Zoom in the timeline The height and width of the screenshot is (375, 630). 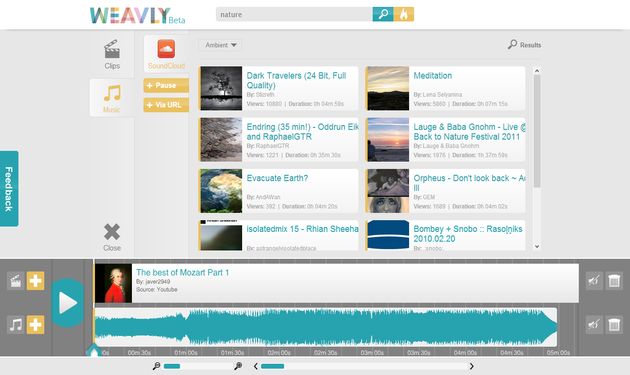pyautogui.click(x=238, y=366)
